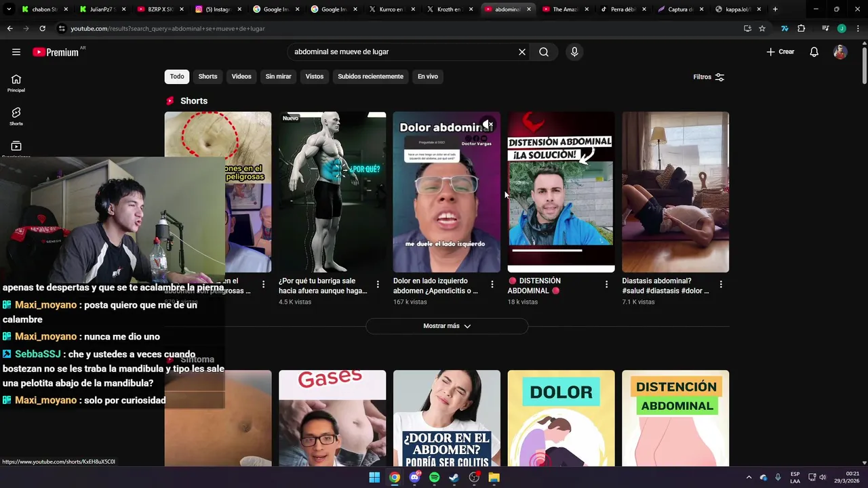Screen dimensions: 868x488
Task: Open the Diastasis abdominal exercise thumbnail
Action: tap(675, 192)
